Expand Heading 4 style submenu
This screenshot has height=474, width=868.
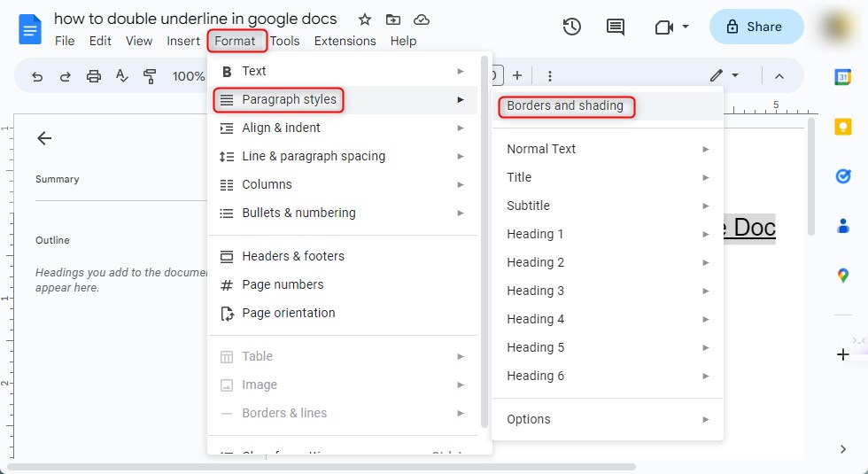point(608,319)
